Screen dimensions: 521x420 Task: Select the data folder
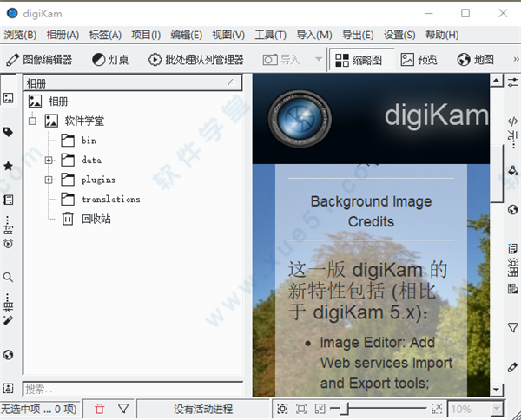(81, 160)
